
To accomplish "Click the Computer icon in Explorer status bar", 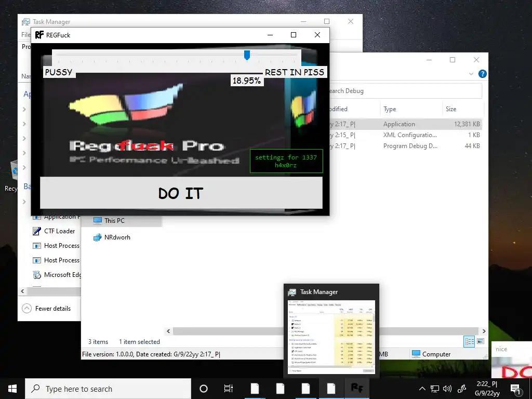I will coord(416,353).
